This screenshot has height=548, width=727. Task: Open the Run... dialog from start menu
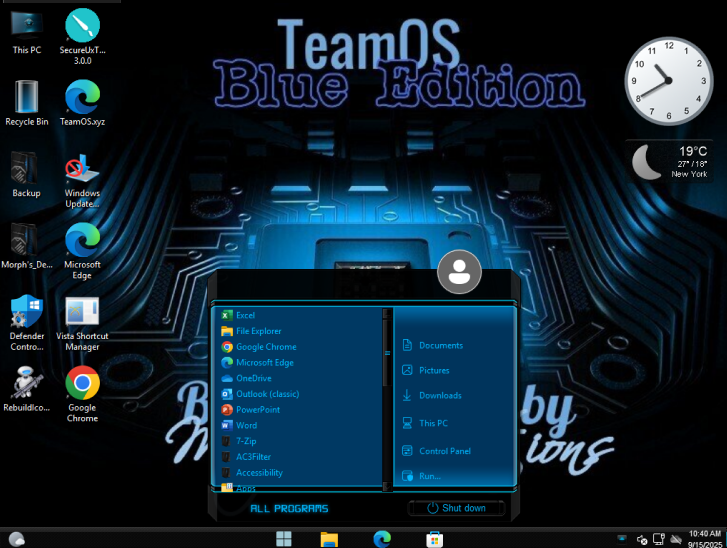point(421,476)
